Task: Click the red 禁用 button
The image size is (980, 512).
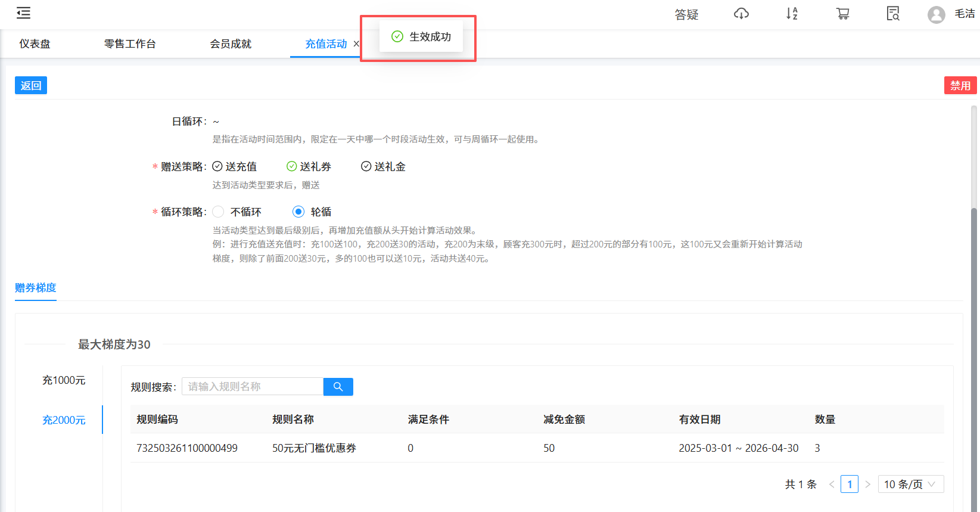Action: pos(960,85)
